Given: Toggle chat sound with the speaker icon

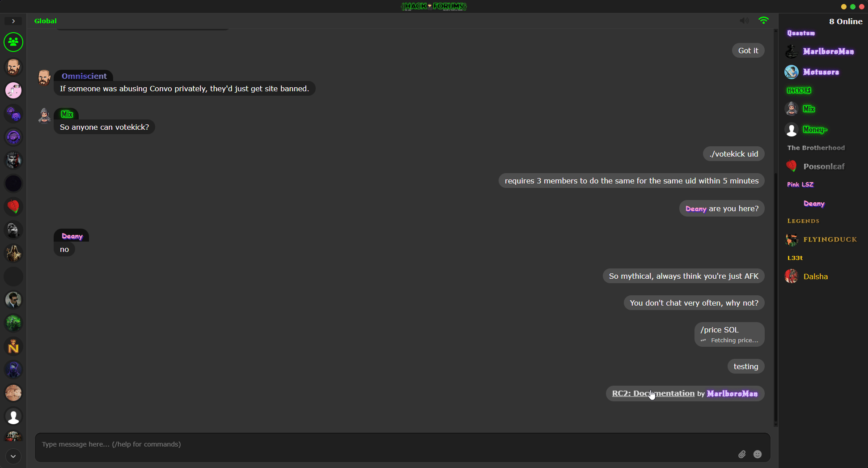Looking at the screenshot, I should (744, 21).
